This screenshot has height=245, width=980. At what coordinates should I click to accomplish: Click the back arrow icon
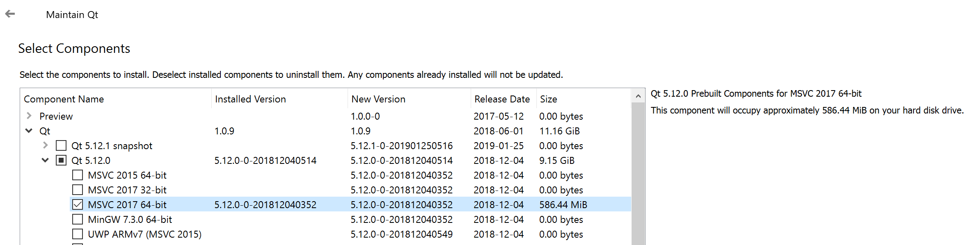(10, 14)
